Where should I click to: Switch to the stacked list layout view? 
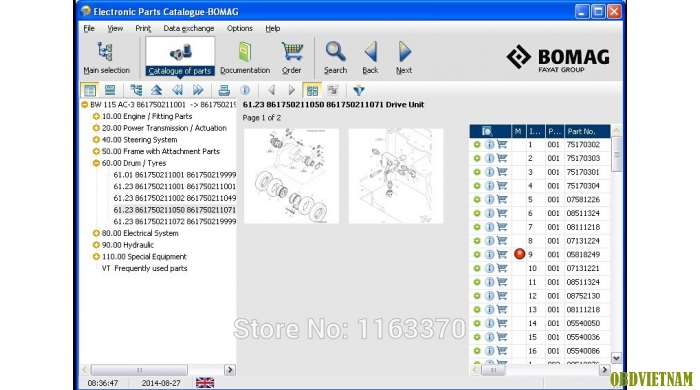tap(110, 90)
